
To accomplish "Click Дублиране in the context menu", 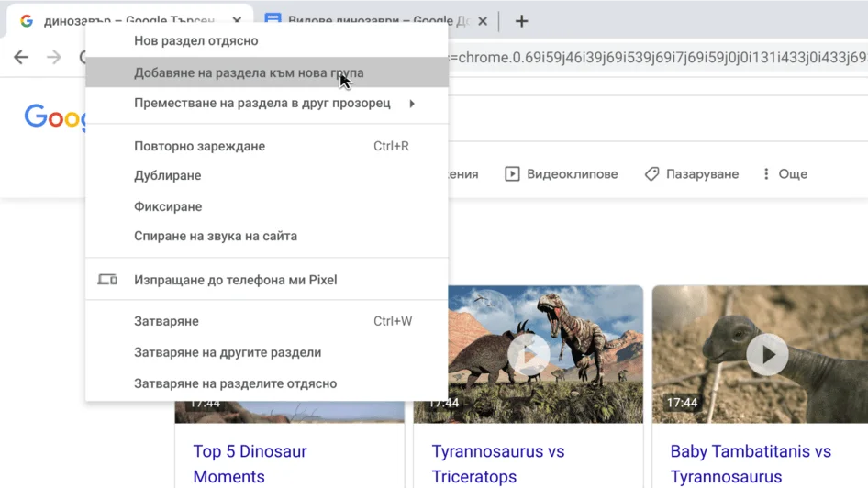I will point(167,175).
